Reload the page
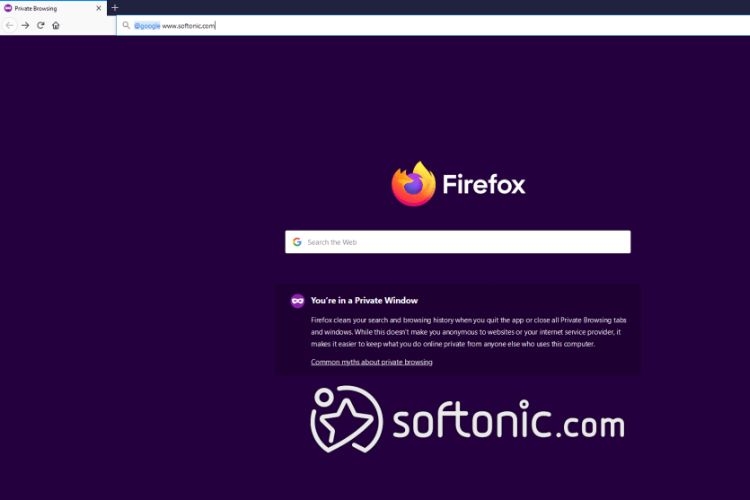Viewport: 750px width, 500px height. coord(41,25)
